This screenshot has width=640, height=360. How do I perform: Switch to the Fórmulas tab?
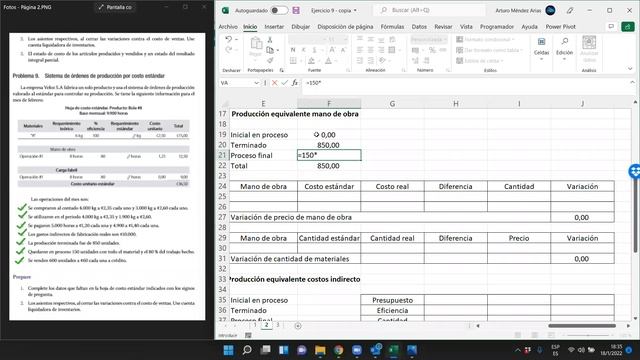coord(392,27)
